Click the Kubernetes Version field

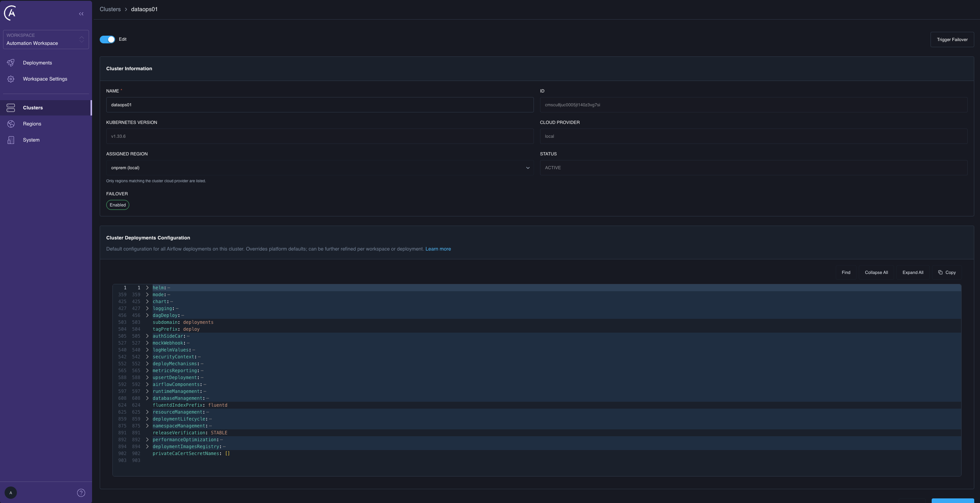pos(320,136)
